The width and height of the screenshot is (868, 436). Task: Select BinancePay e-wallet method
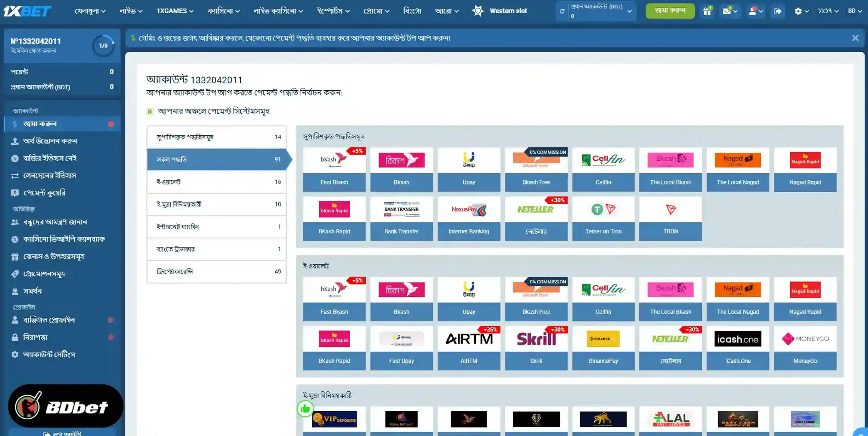pos(603,348)
